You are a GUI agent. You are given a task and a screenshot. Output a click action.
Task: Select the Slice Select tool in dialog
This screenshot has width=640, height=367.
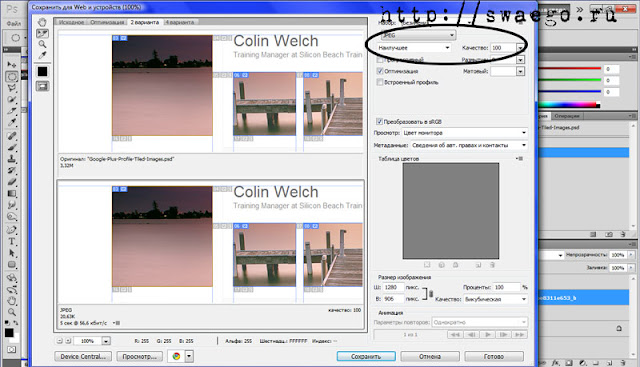(x=42, y=33)
